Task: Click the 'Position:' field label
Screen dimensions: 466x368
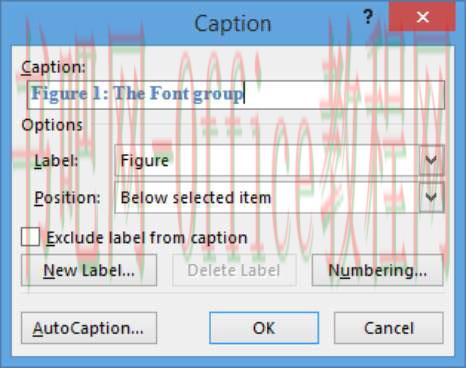Action: point(67,198)
